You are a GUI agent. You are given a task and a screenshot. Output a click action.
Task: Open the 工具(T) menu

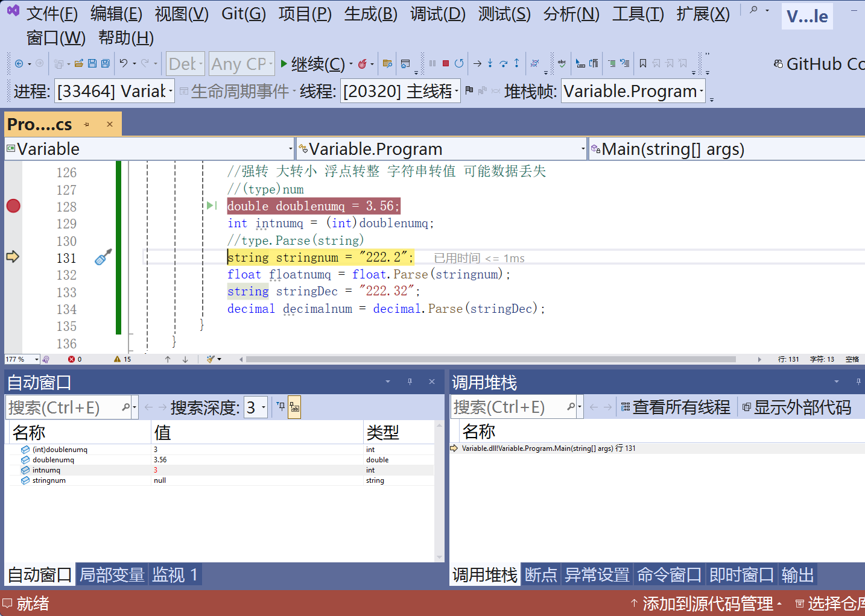pos(638,14)
